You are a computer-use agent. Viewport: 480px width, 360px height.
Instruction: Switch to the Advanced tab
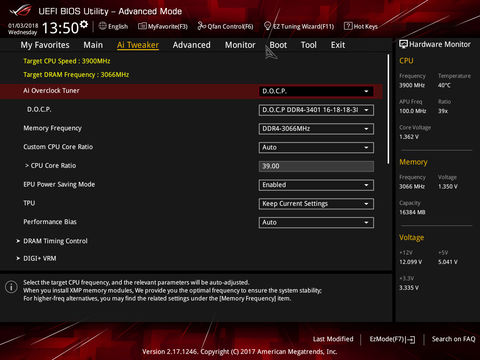point(192,45)
